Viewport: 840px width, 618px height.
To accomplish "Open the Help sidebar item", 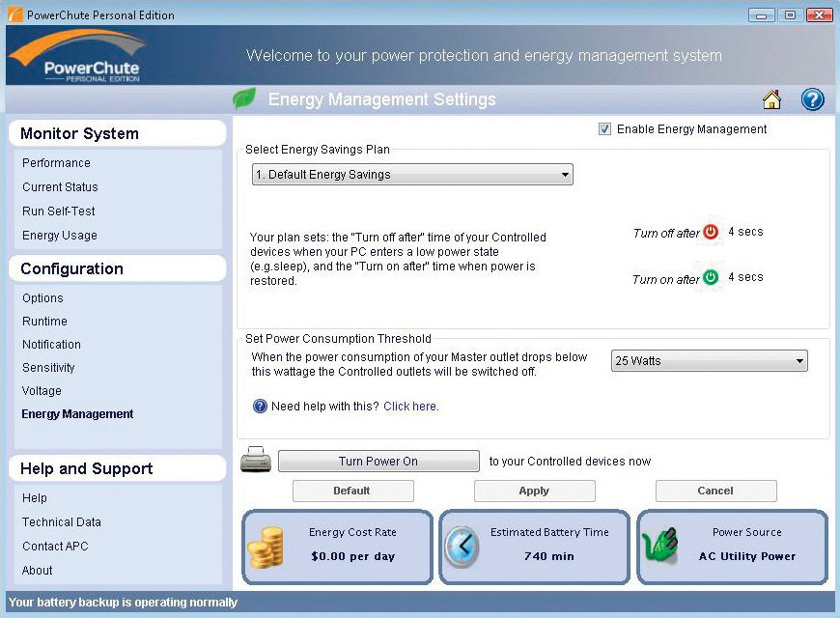I will [x=35, y=498].
